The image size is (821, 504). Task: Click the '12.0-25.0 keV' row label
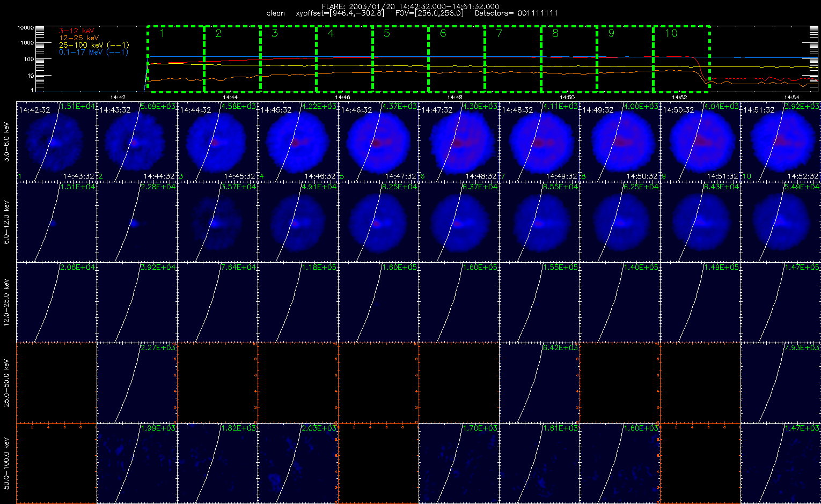point(6,302)
